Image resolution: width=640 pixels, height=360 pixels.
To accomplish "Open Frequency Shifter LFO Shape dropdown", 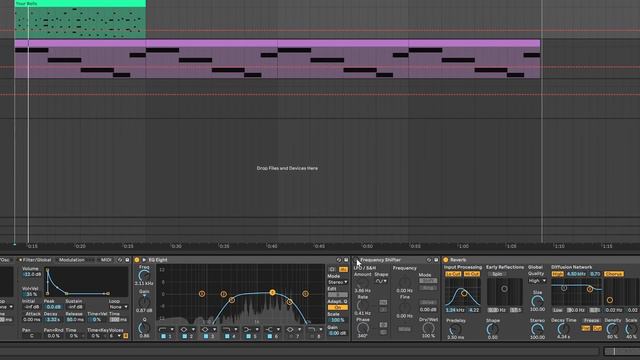I will (x=381, y=281).
